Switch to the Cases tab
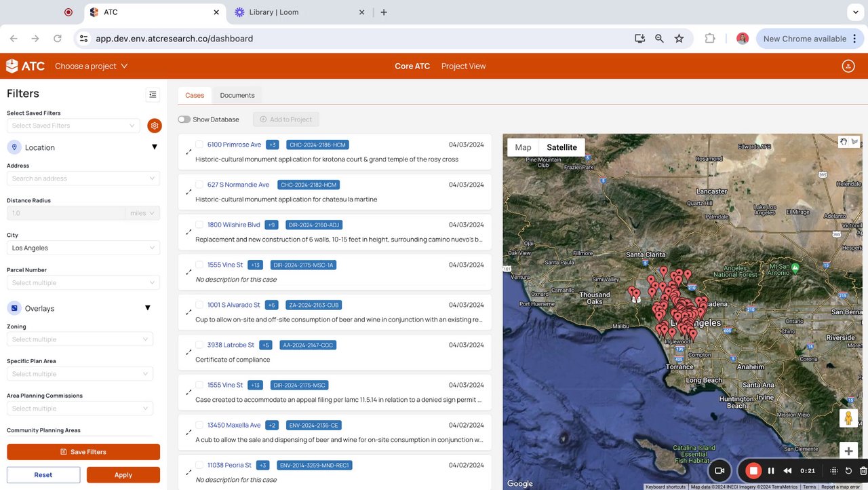The height and width of the screenshot is (490, 868). coord(195,95)
